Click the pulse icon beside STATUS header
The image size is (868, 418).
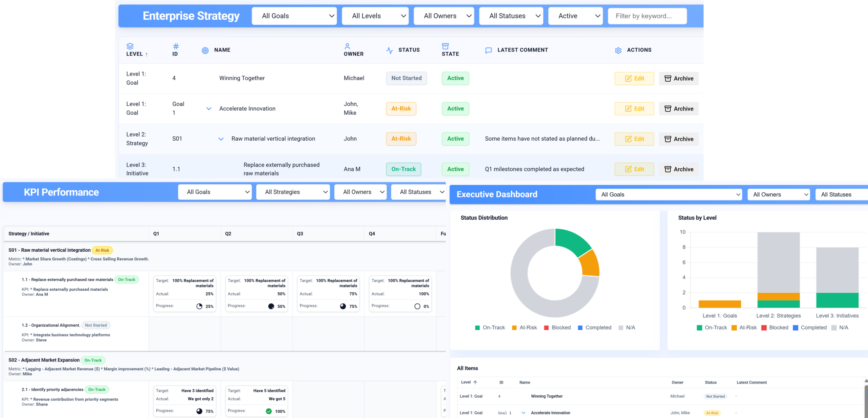[x=390, y=50]
